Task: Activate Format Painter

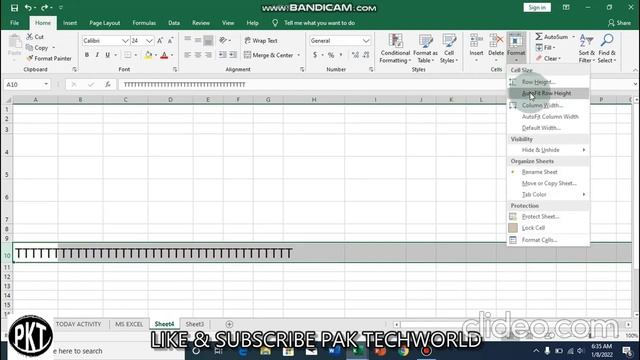Action: click(x=49, y=58)
